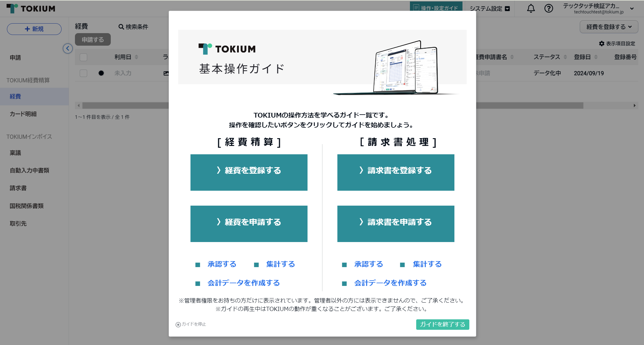
Task: Click the magnifier icon next to 検索条件
Action: click(x=121, y=27)
